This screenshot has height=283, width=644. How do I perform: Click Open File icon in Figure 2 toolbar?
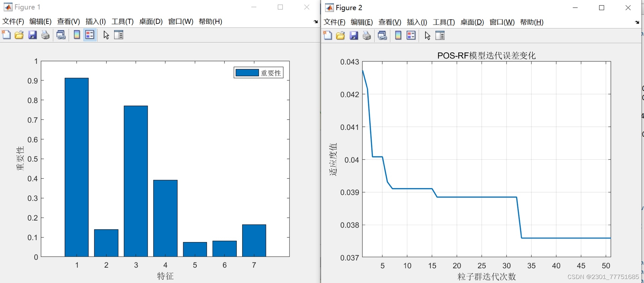click(340, 36)
